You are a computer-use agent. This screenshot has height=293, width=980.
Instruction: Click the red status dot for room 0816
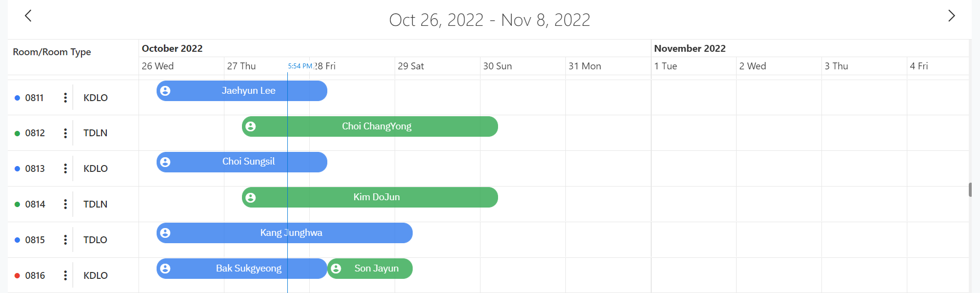coord(17,276)
